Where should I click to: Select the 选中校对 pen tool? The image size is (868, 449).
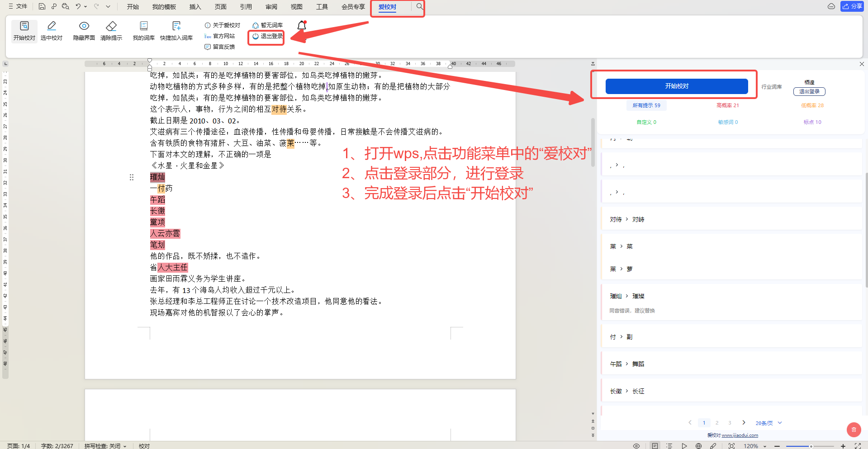pyautogui.click(x=52, y=31)
